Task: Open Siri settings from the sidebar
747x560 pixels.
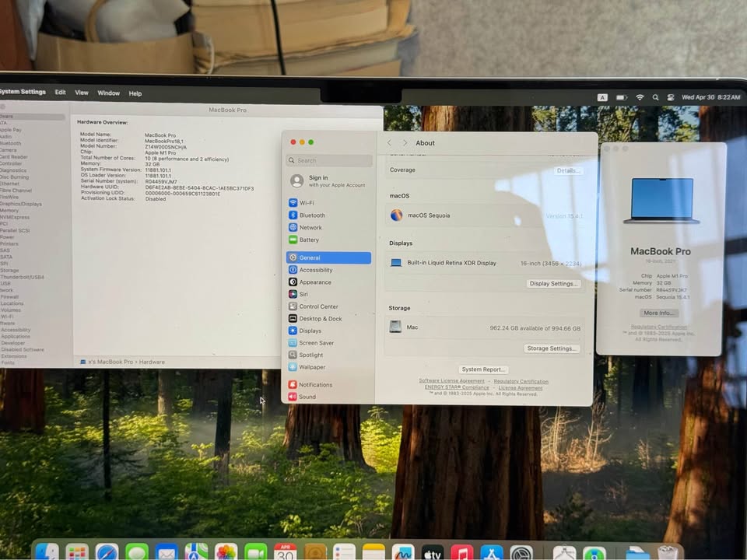Action: (x=303, y=295)
